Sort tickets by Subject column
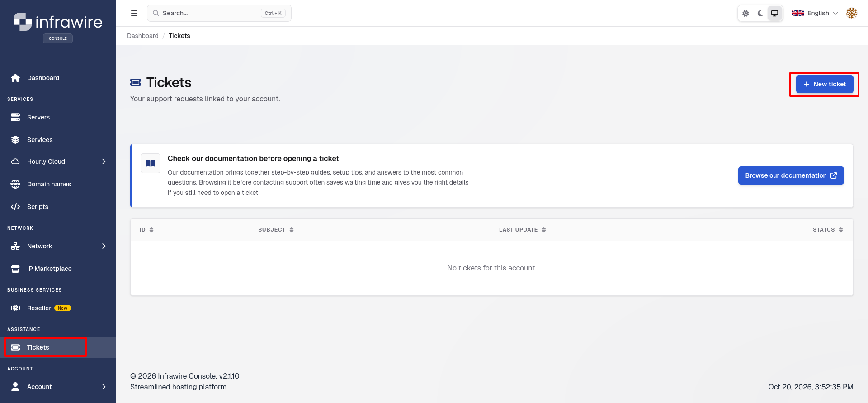The image size is (868, 403). [276, 230]
